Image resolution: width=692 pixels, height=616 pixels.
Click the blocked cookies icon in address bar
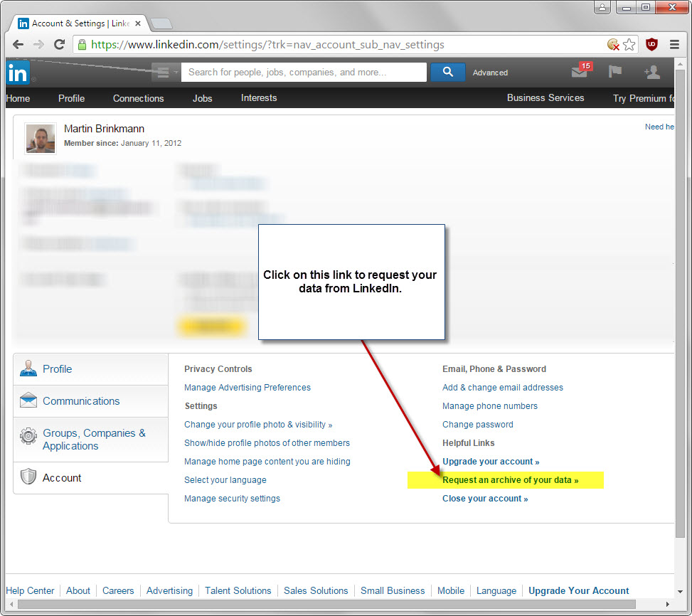point(613,45)
